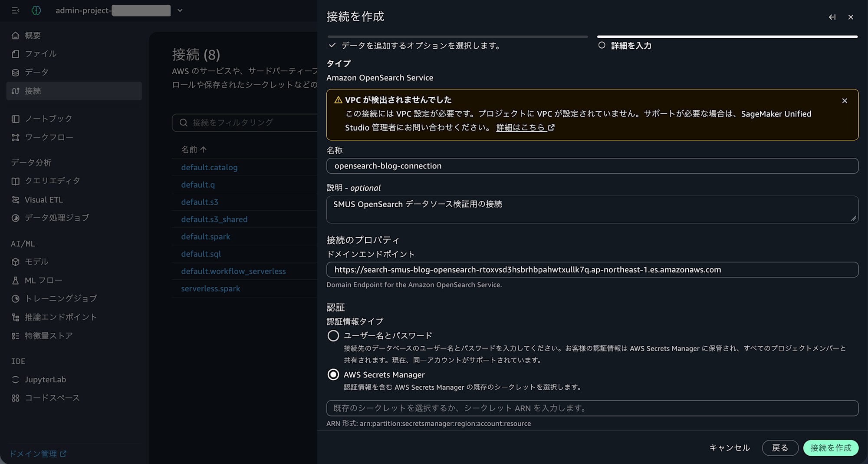Select the AWS Secrets Manager radio option
868x464 pixels.
[333, 375]
